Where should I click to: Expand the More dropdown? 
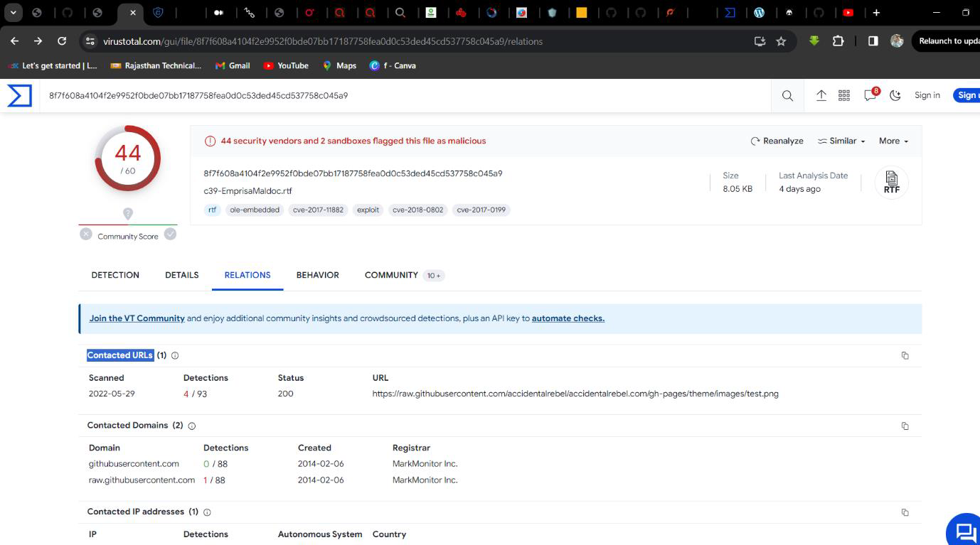coord(893,141)
